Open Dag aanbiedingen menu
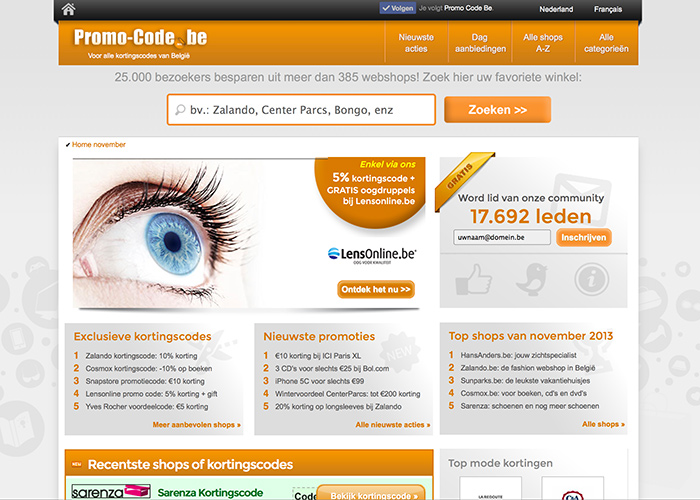700x500 pixels. click(x=480, y=43)
